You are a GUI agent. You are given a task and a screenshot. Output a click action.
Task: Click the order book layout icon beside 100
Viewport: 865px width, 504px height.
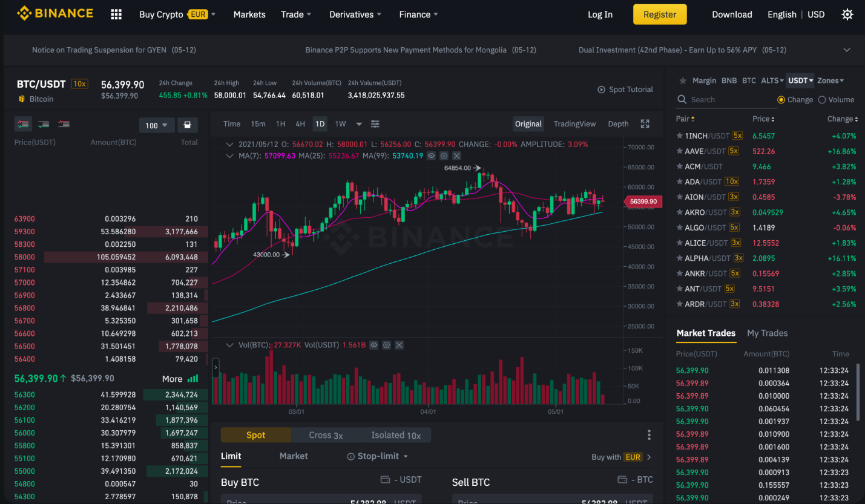[x=188, y=125]
